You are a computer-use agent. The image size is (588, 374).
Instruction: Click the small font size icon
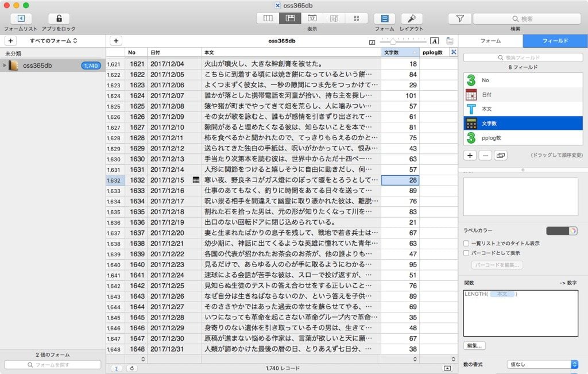pos(372,43)
